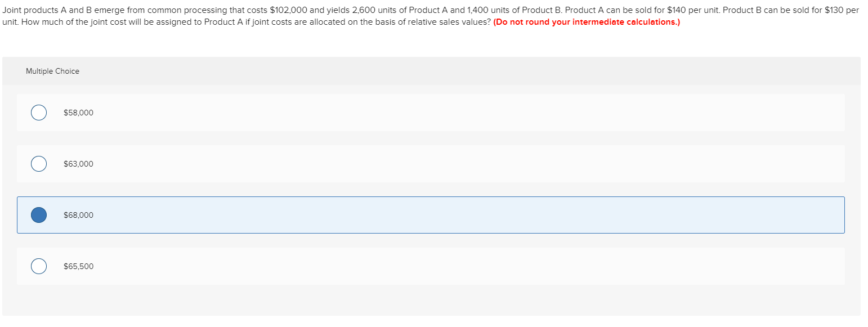This screenshot has width=868, height=327.
Task: Click the $63,000 answer choice row
Action: coord(394,163)
